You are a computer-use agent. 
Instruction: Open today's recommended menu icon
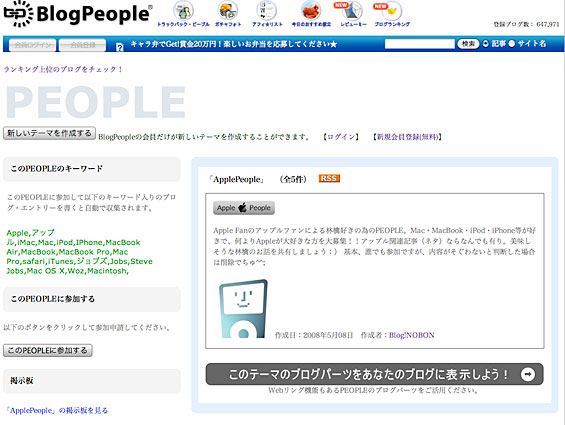click(x=311, y=10)
